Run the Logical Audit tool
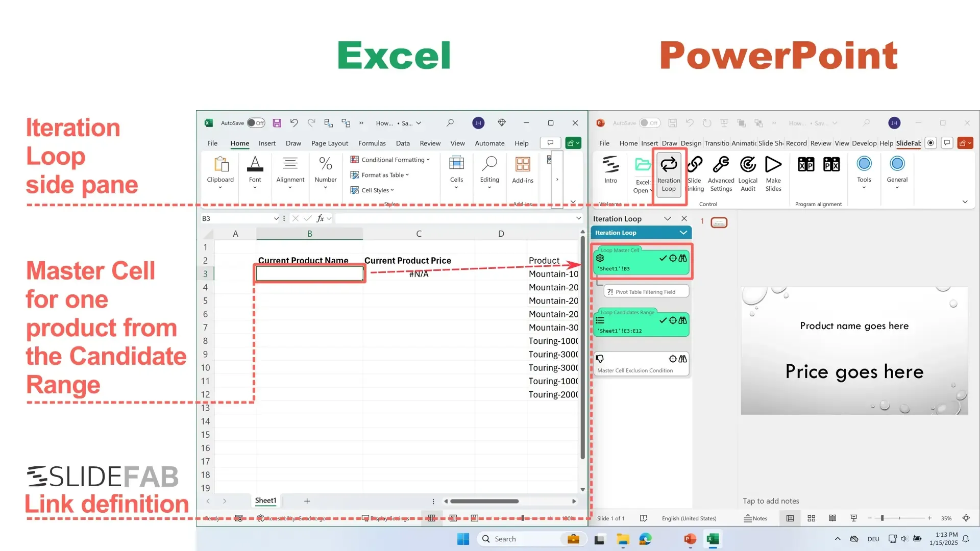The height and width of the screenshot is (551, 980). click(748, 174)
